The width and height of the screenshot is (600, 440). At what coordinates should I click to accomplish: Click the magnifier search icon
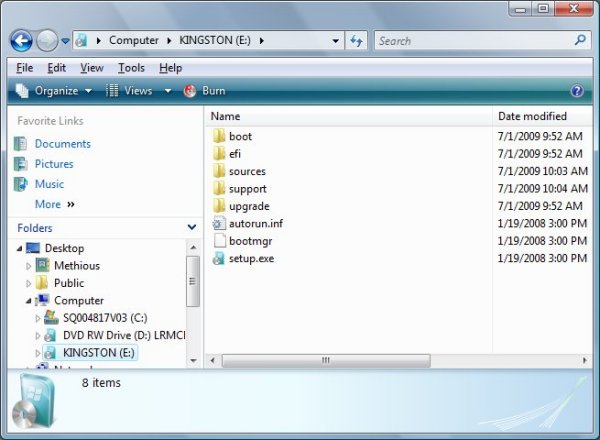pyautogui.click(x=580, y=40)
